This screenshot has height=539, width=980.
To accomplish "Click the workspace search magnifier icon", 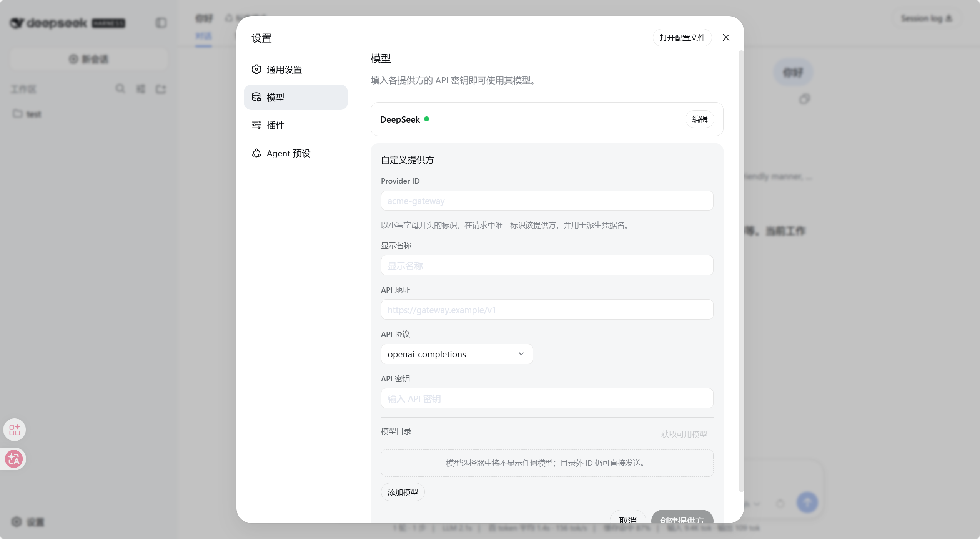I will coord(120,89).
